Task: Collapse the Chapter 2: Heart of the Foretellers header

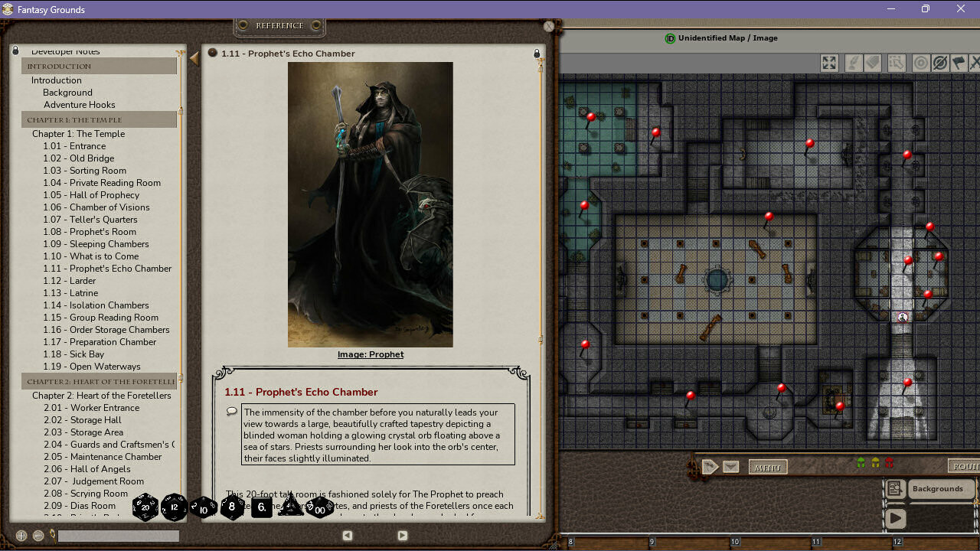Action: 100,381
